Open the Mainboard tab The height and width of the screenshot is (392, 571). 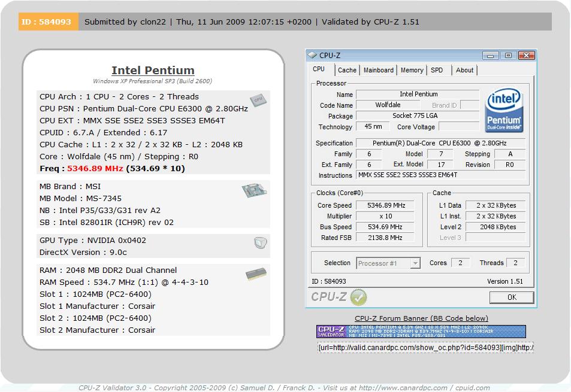click(x=378, y=70)
